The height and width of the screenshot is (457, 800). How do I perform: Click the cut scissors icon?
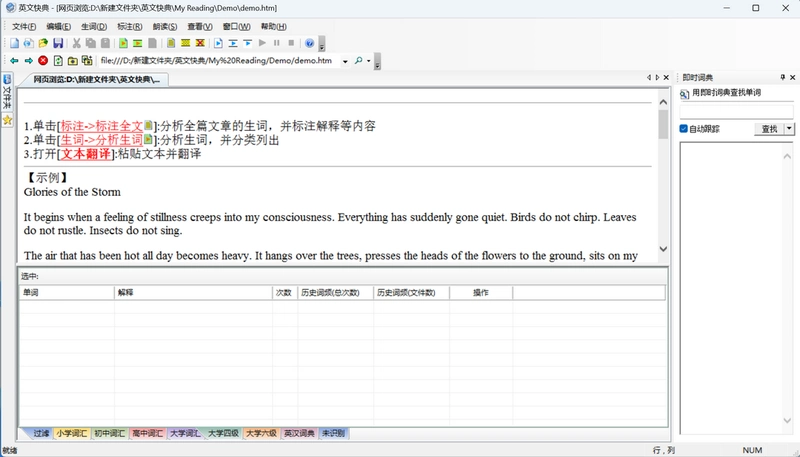(77, 43)
